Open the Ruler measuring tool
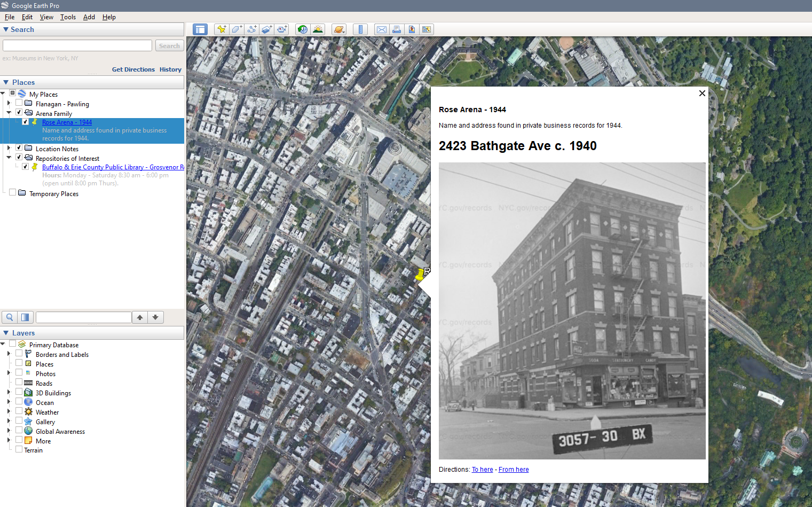Screen dimensions: 812x507 (360, 29)
